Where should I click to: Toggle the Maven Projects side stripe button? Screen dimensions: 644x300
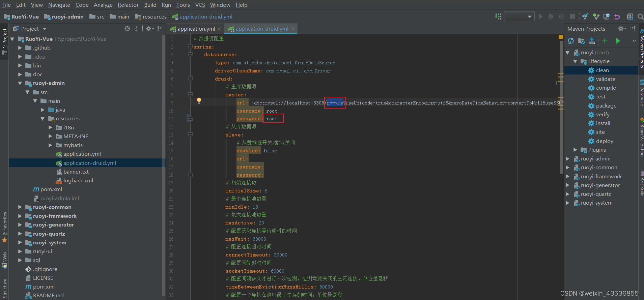641,48
